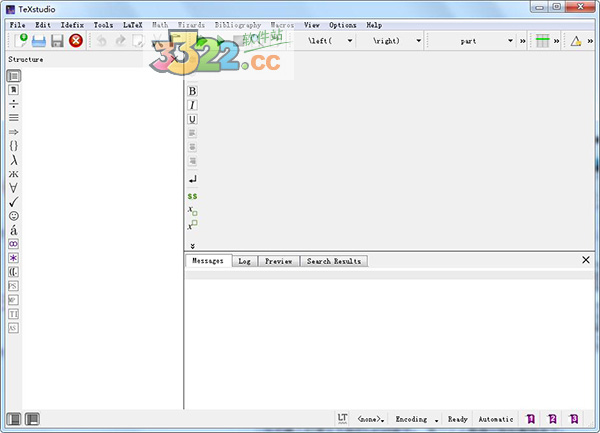Toggle the bottom log panel in status bar

pyautogui.click(x=33, y=419)
